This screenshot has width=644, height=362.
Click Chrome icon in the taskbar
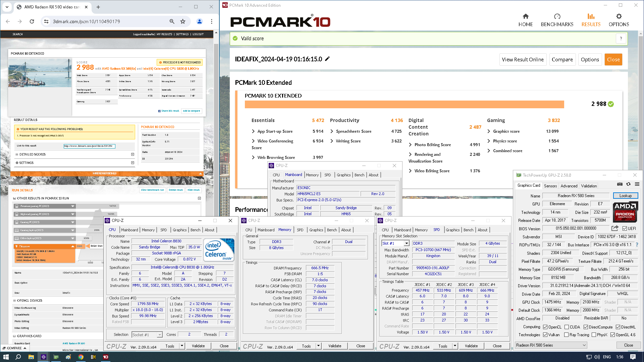[81, 357]
